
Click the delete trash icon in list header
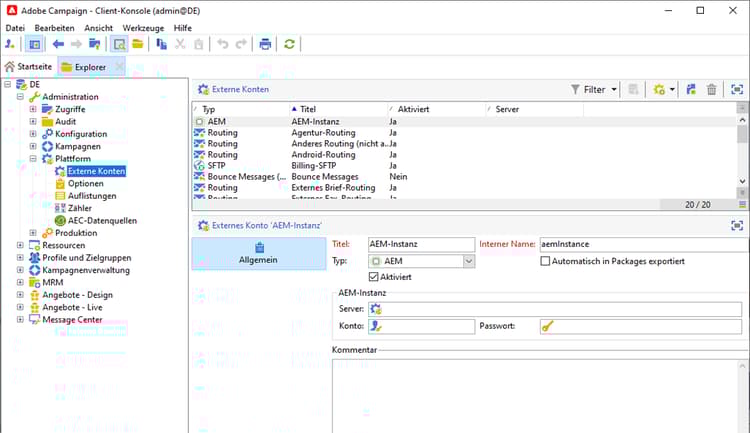[712, 89]
